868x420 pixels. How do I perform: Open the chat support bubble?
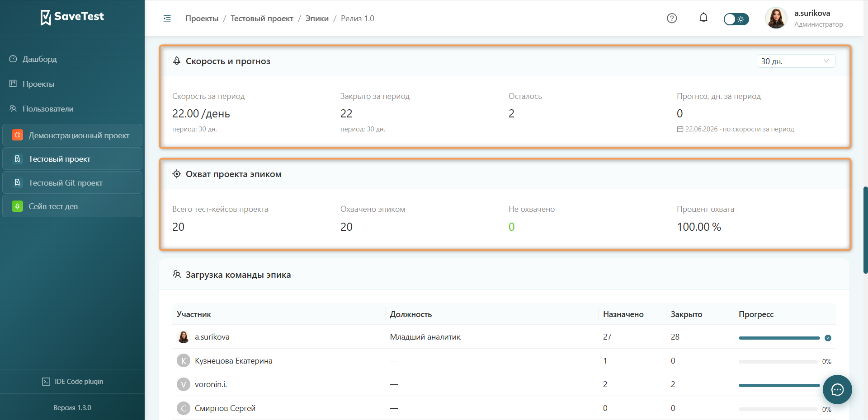point(837,389)
